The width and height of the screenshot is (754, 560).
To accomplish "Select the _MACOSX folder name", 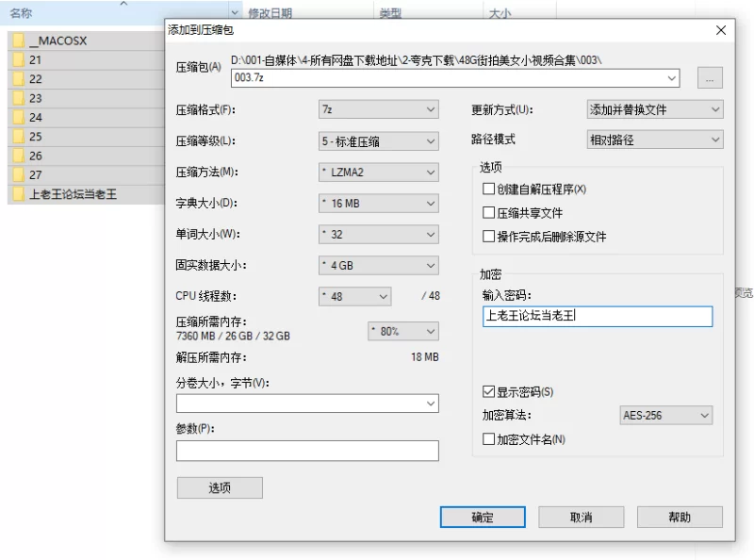I will pos(58,41).
